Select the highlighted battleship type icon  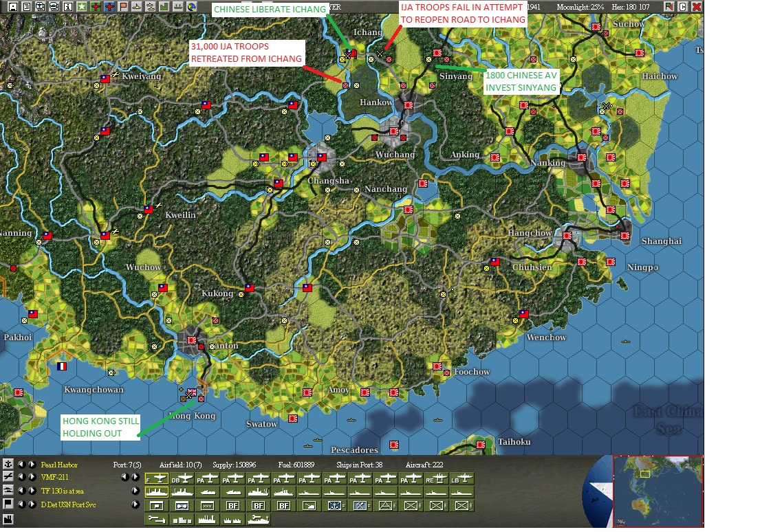tap(156, 492)
